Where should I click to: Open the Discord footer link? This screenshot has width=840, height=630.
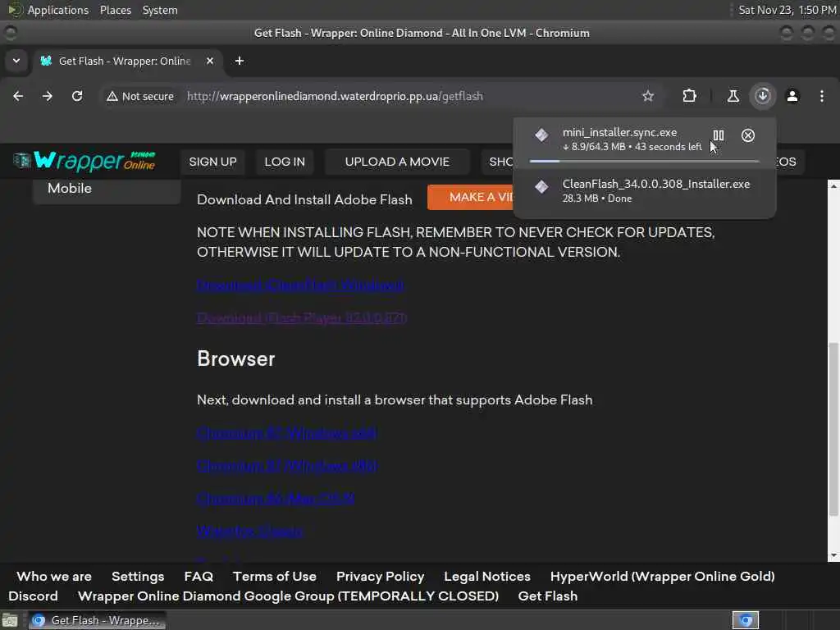(33, 596)
